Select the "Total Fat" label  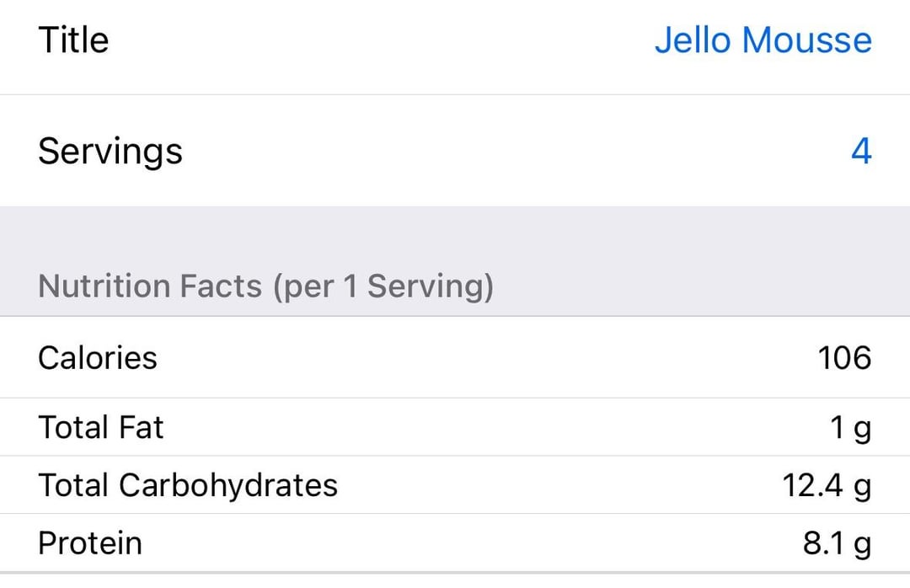[101, 428]
